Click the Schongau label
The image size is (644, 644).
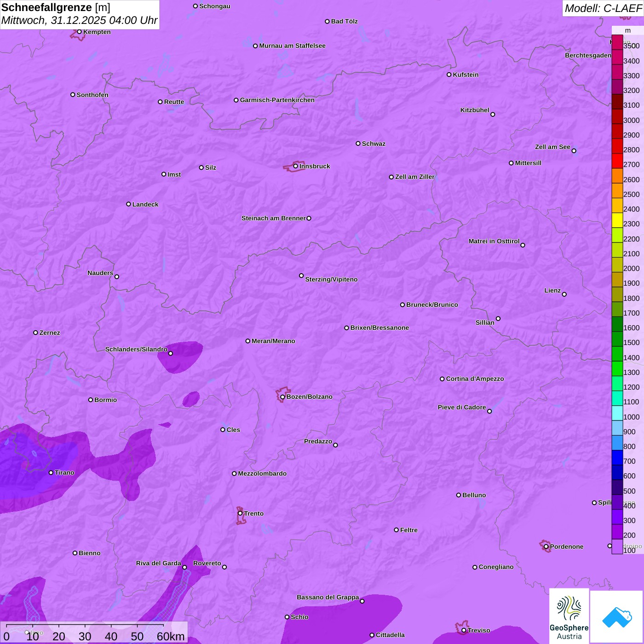click(x=215, y=6)
